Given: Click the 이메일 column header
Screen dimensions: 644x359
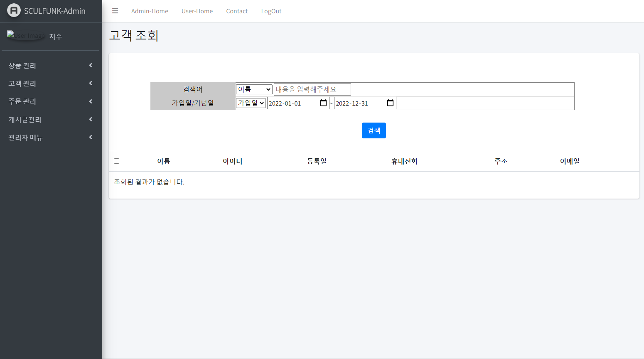Looking at the screenshot, I should point(570,161).
